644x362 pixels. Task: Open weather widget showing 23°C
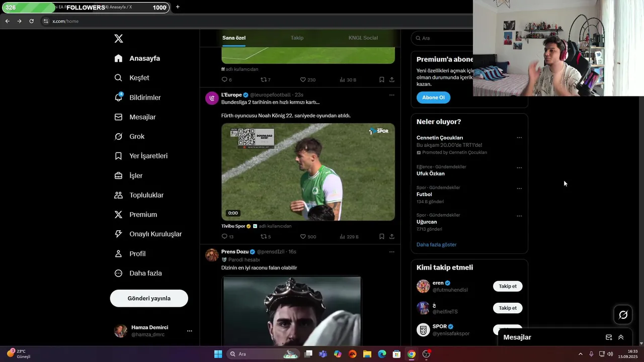pyautogui.click(x=19, y=354)
